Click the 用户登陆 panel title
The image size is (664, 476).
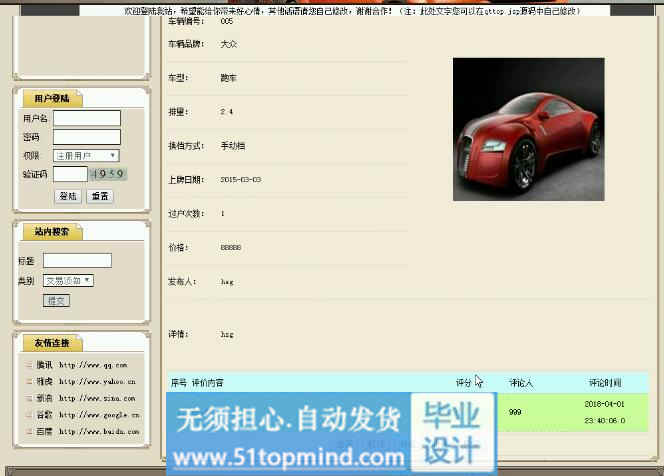pyautogui.click(x=52, y=98)
